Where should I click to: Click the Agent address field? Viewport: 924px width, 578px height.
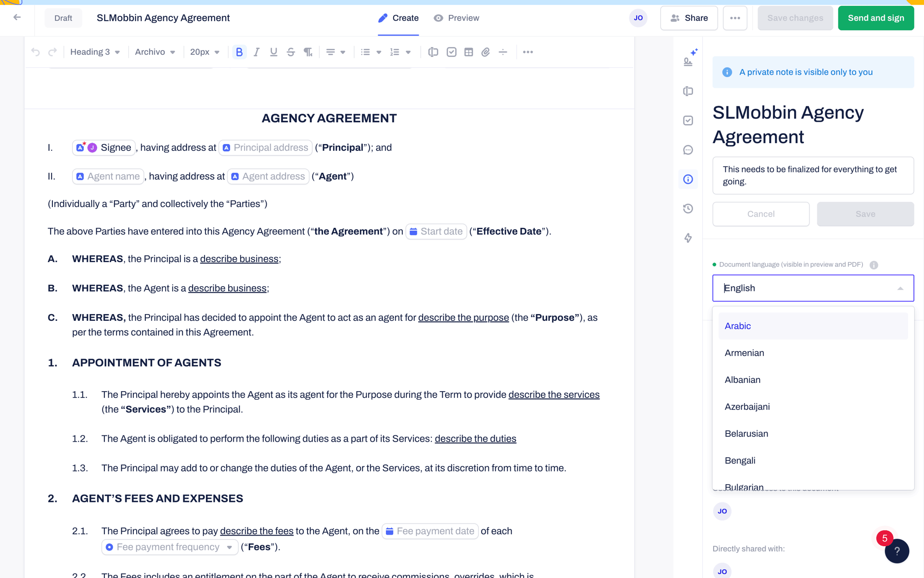pos(268,176)
